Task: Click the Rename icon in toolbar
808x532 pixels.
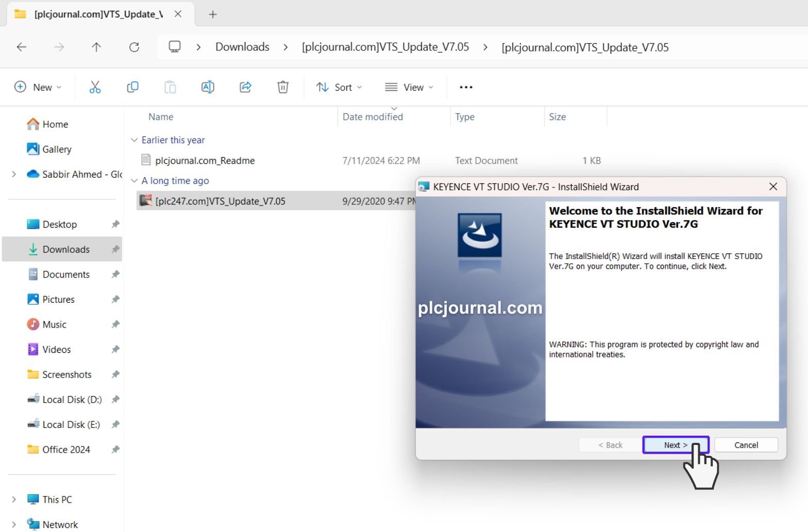Action: point(208,87)
